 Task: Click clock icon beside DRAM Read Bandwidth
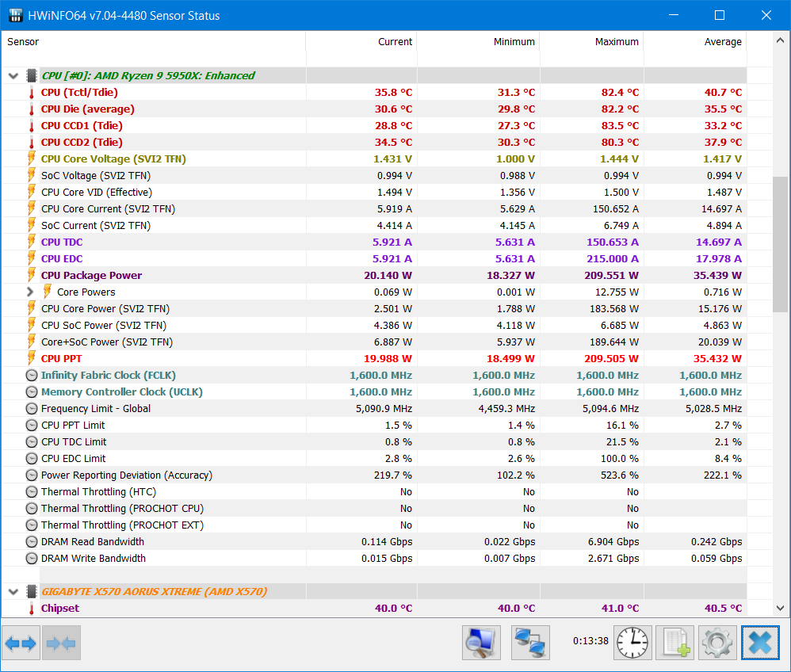[x=32, y=542]
